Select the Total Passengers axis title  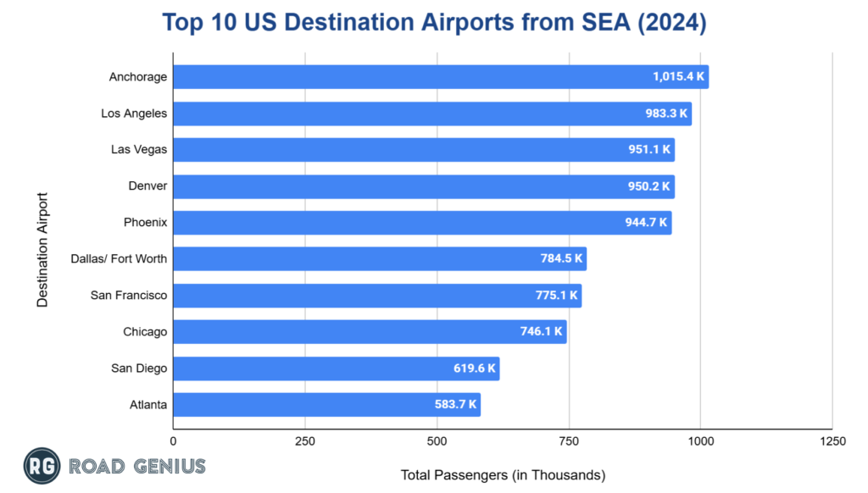click(x=503, y=475)
